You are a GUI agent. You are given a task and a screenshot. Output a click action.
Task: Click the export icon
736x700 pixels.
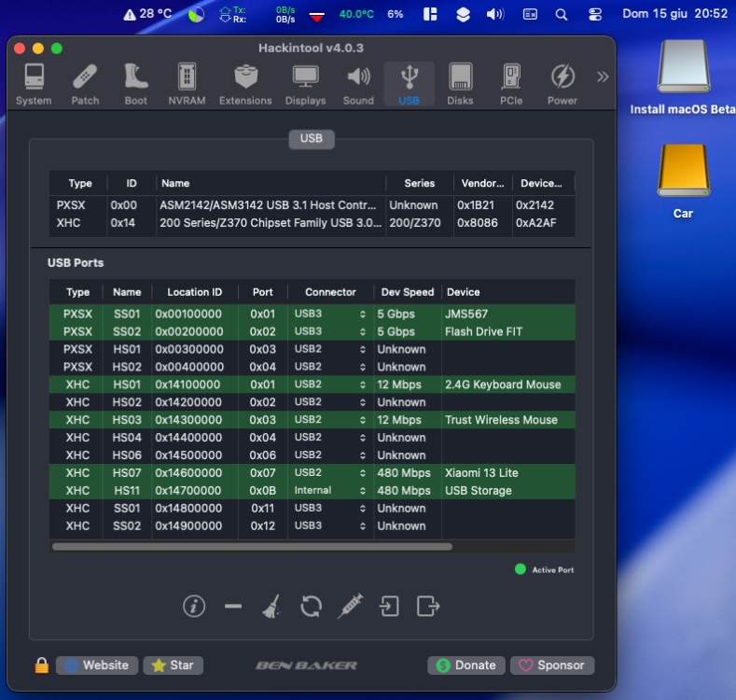pos(428,606)
